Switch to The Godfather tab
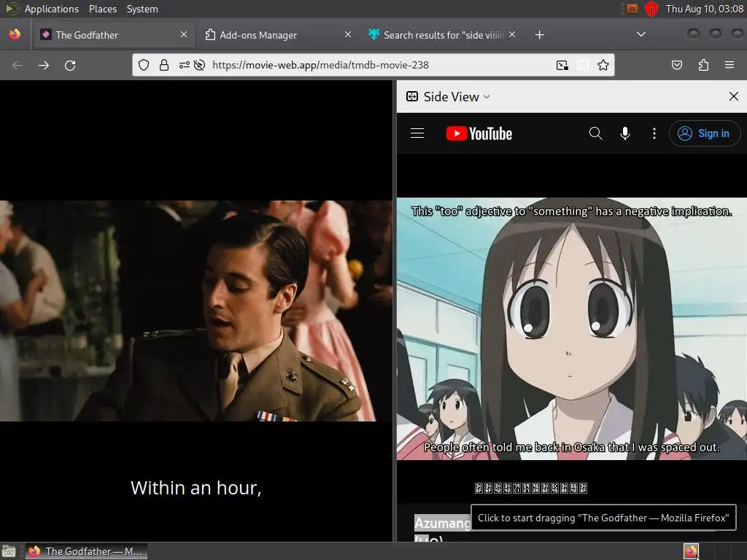The height and width of the screenshot is (560, 747). (113, 35)
